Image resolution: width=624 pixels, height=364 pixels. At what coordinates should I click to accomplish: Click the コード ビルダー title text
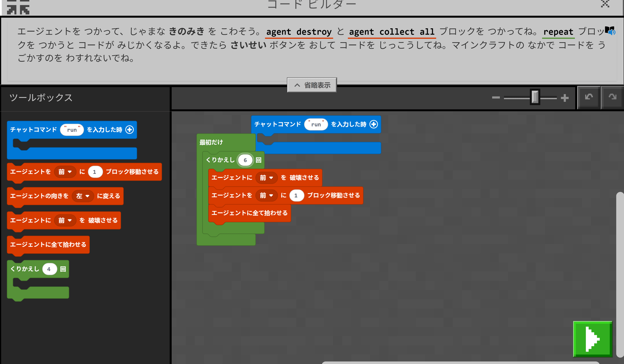pyautogui.click(x=312, y=5)
